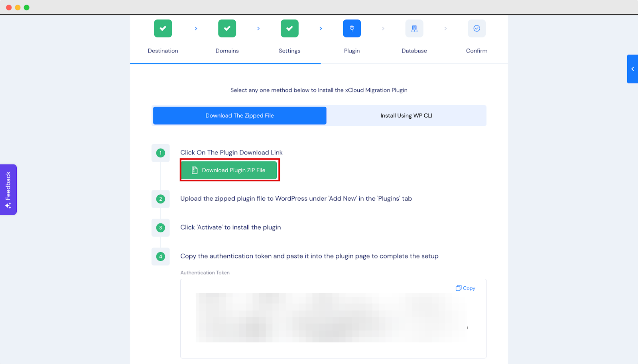The image size is (638, 364).
Task: Select the Download The Zipped File tab
Action: tap(239, 115)
